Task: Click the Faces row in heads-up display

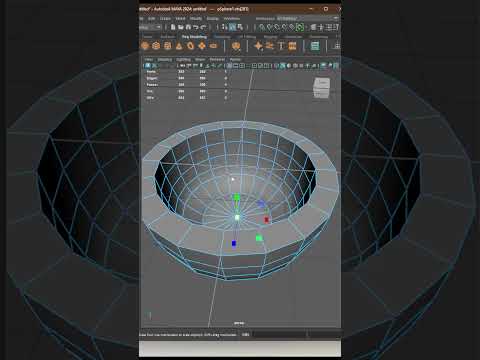Action: 187,85
